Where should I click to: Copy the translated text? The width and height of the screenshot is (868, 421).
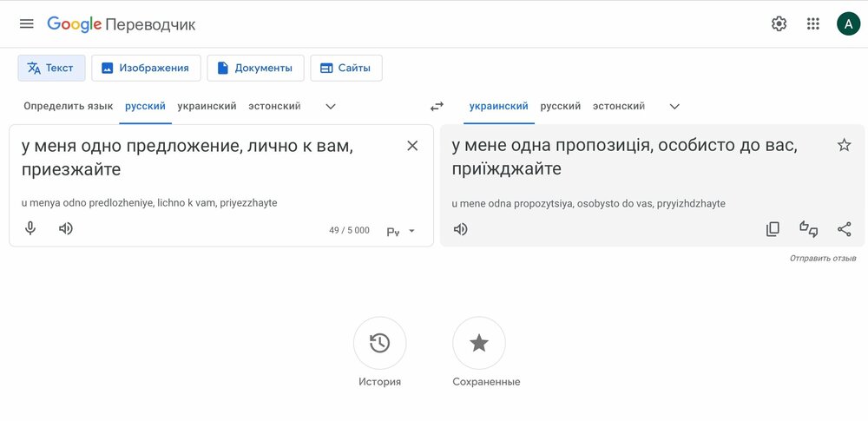773,229
